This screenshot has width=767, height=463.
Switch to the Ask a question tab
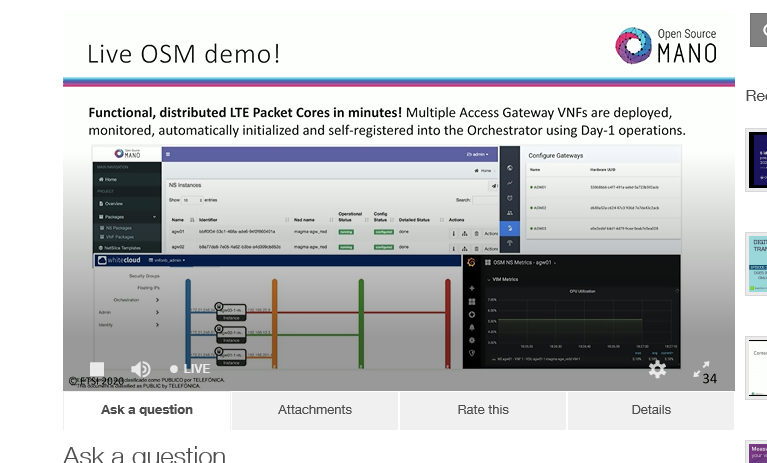point(147,410)
